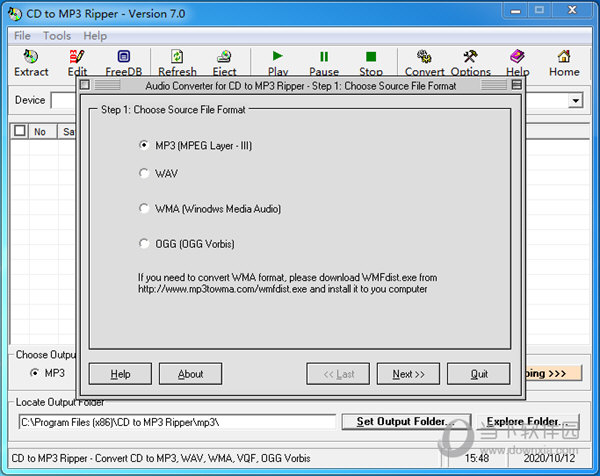The image size is (600, 476).
Task: Click the dialog Help button
Action: click(120, 374)
